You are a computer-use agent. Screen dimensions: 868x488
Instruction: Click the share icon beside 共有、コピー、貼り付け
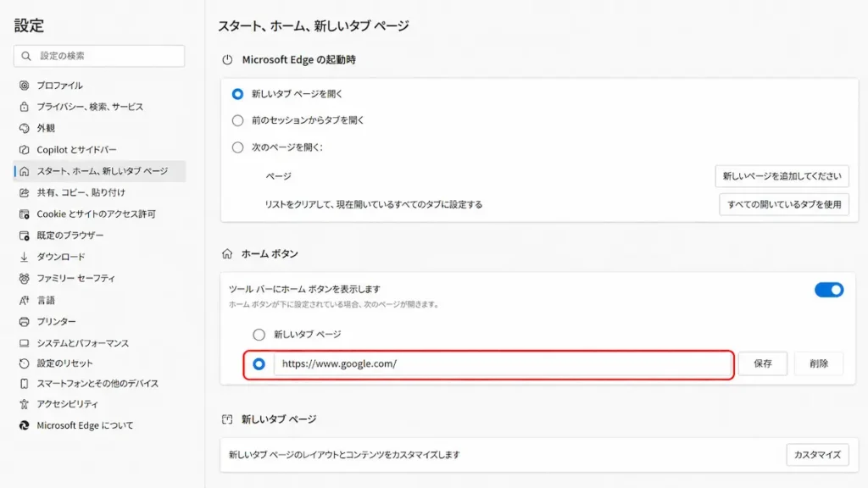click(24, 192)
